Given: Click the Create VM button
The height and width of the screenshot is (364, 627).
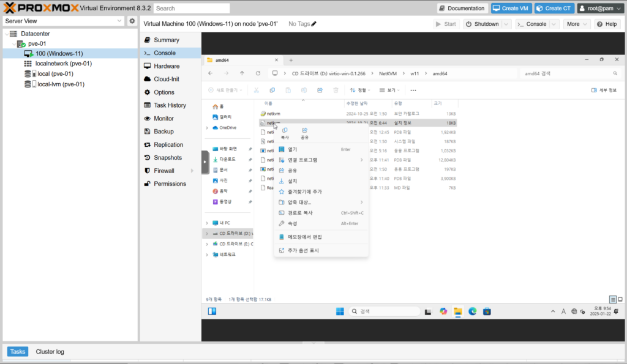Looking at the screenshot, I should tap(510, 8).
